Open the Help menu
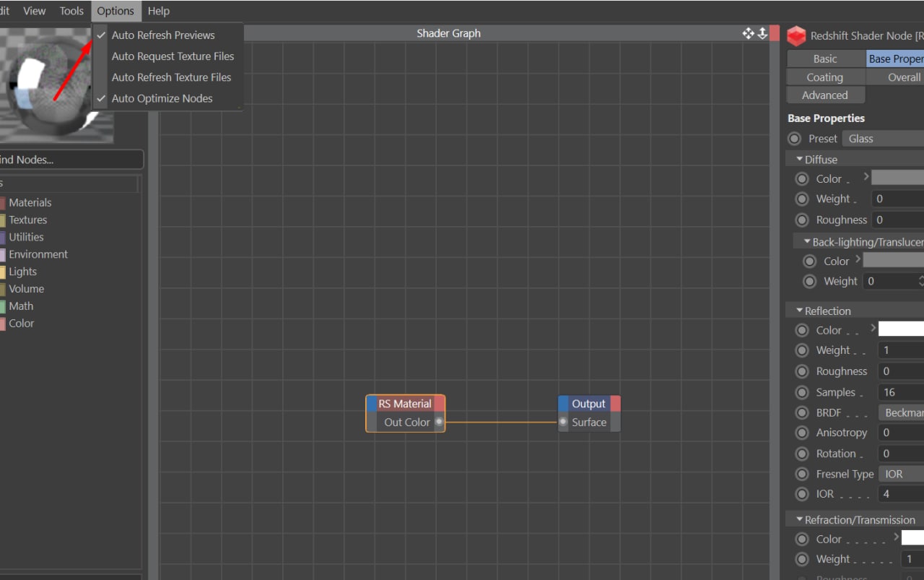 point(158,11)
